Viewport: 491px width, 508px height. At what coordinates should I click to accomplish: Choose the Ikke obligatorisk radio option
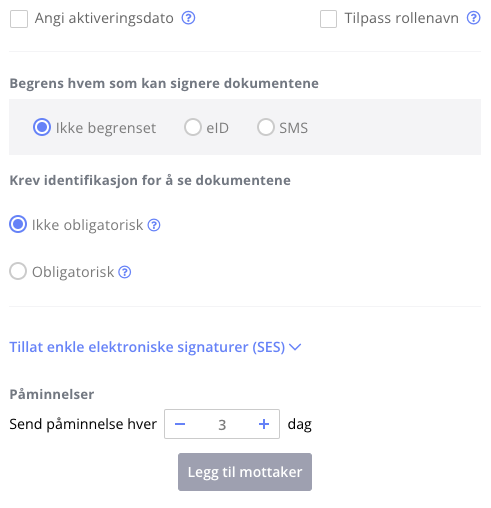18,224
